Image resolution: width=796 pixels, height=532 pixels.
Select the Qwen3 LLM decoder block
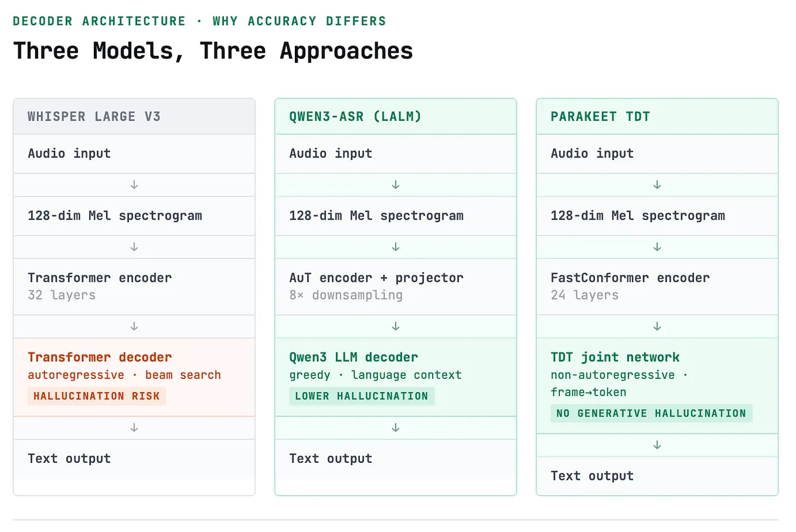pos(396,377)
